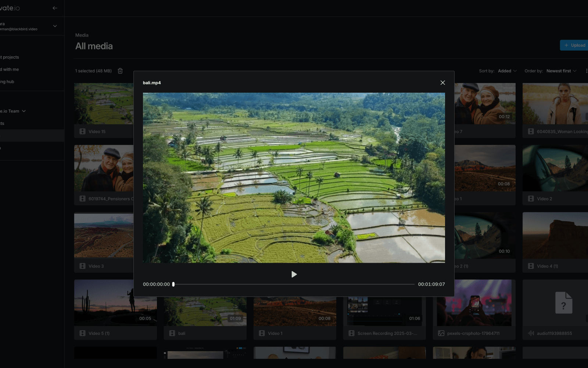Click the 'Video 15' file name
Screen dimensions: 588x368
pyautogui.click(x=97, y=131)
